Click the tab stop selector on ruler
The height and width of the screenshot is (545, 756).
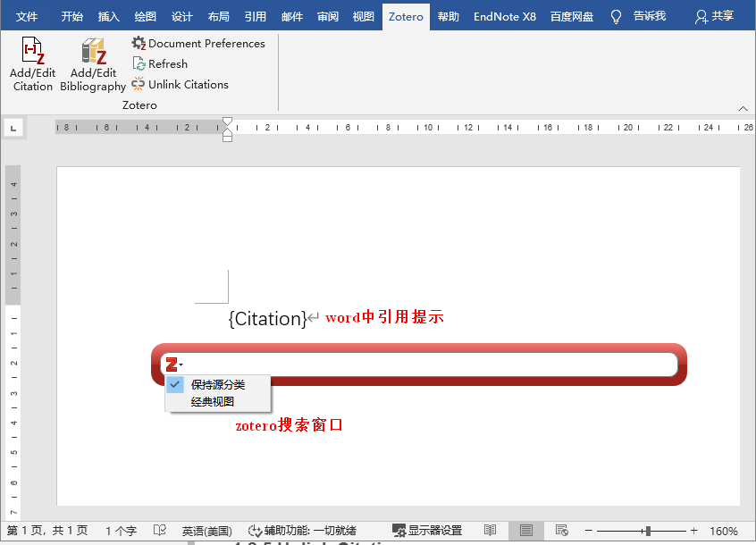pos(13,128)
